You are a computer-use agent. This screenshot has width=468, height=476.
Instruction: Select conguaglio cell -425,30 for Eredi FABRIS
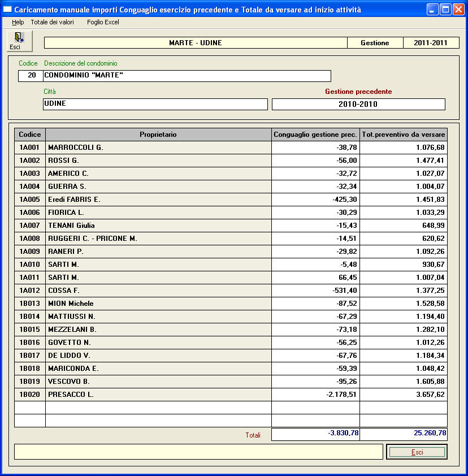315,200
